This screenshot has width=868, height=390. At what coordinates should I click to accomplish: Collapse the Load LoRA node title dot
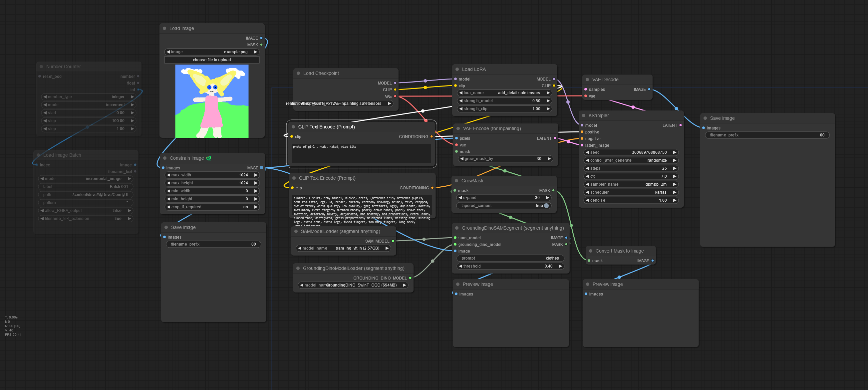(457, 69)
